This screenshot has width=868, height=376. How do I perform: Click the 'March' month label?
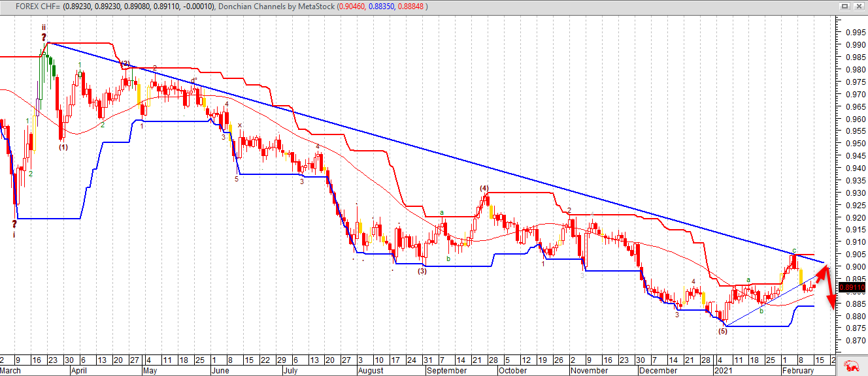coord(10,370)
